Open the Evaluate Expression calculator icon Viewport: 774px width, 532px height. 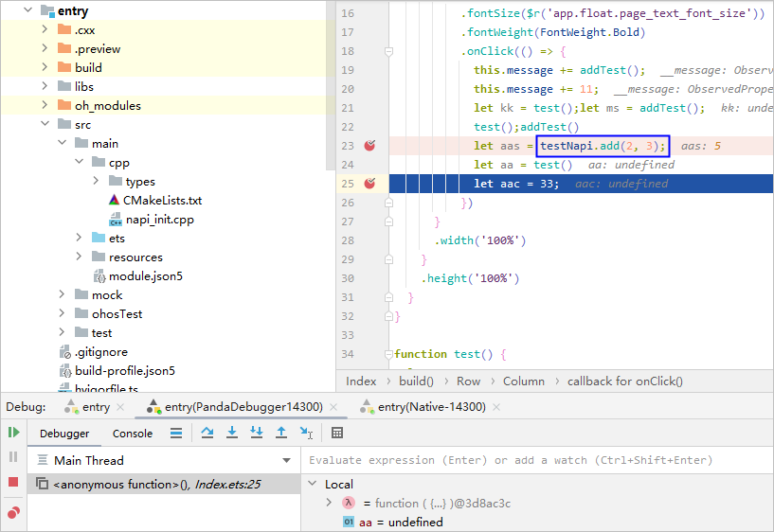click(337, 433)
